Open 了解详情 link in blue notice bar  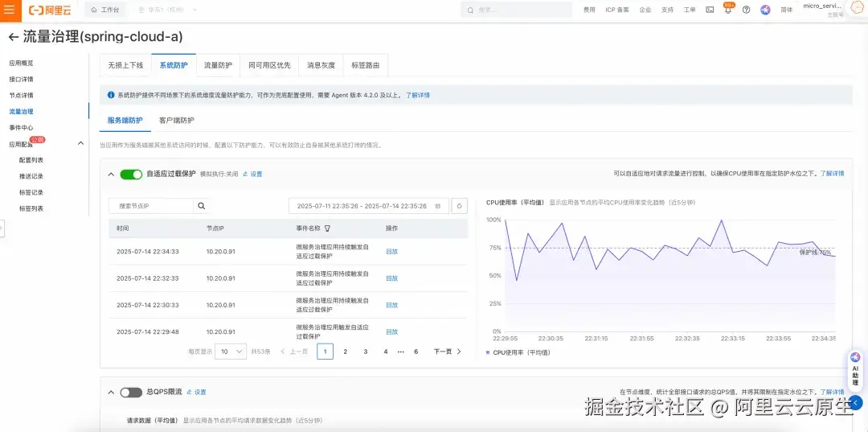418,95
